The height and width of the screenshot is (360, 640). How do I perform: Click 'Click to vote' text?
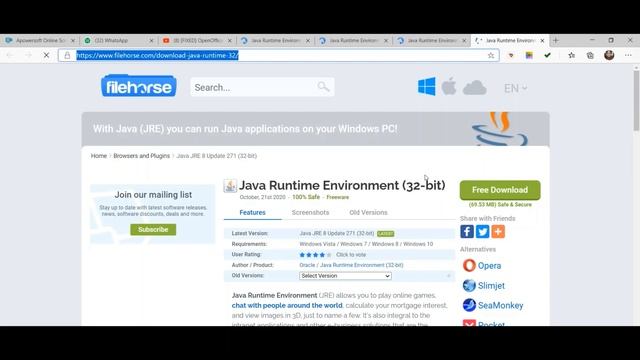pyautogui.click(x=351, y=255)
